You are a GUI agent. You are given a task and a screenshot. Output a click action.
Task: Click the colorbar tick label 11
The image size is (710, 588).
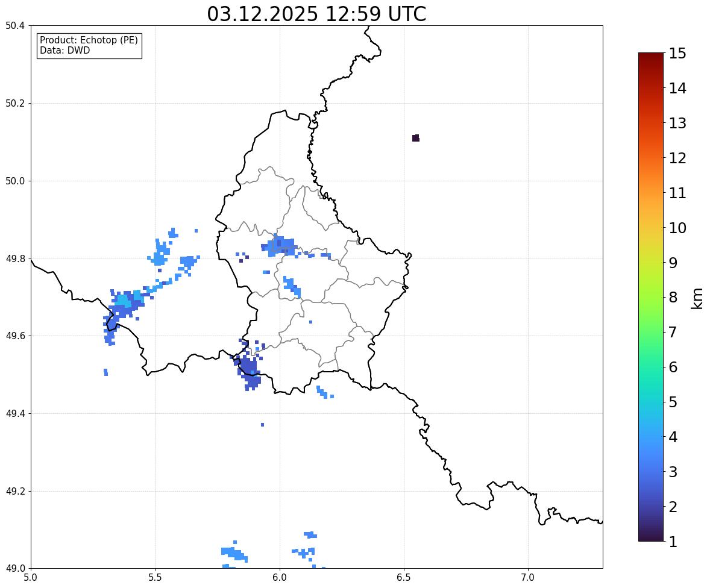click(677, 193)
